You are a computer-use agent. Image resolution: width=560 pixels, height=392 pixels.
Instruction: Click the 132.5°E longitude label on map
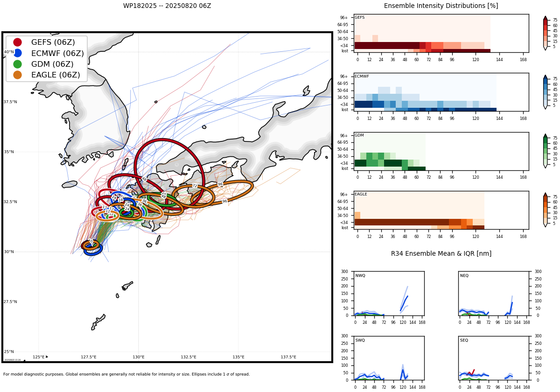(189, 357)
